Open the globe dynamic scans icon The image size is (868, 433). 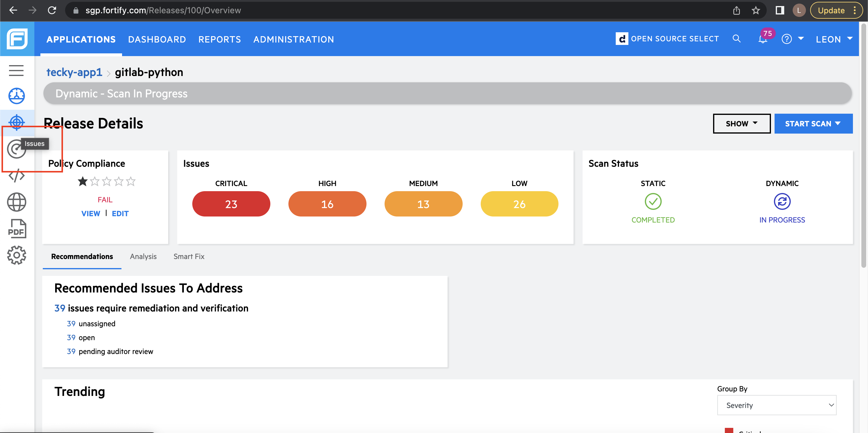click(16, 202)
